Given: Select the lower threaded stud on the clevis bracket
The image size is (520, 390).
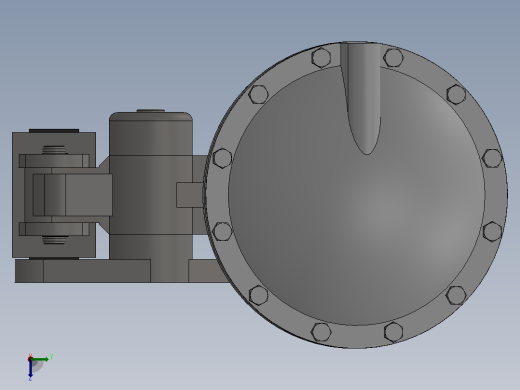Looking at the screenshot, I should [55, 240].
